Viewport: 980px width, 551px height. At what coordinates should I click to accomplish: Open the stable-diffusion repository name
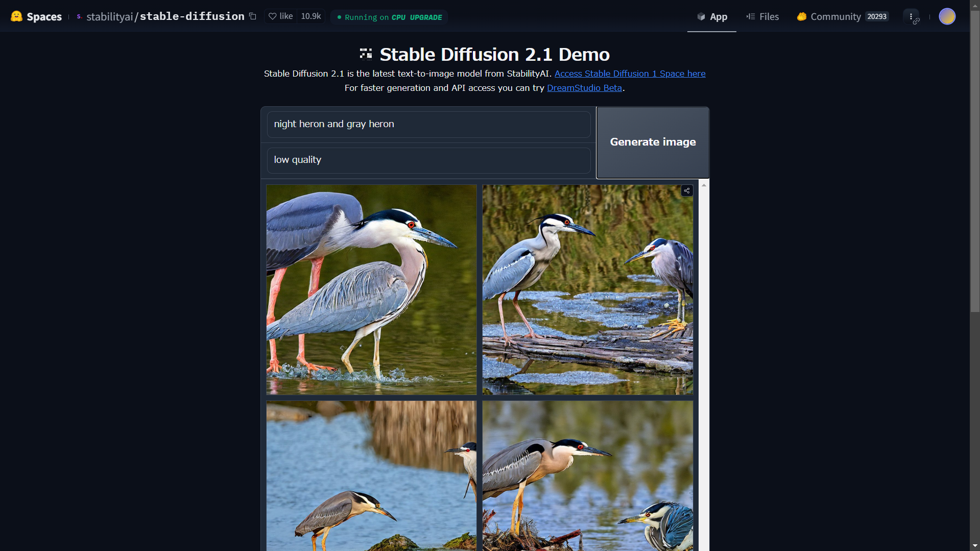192,16
